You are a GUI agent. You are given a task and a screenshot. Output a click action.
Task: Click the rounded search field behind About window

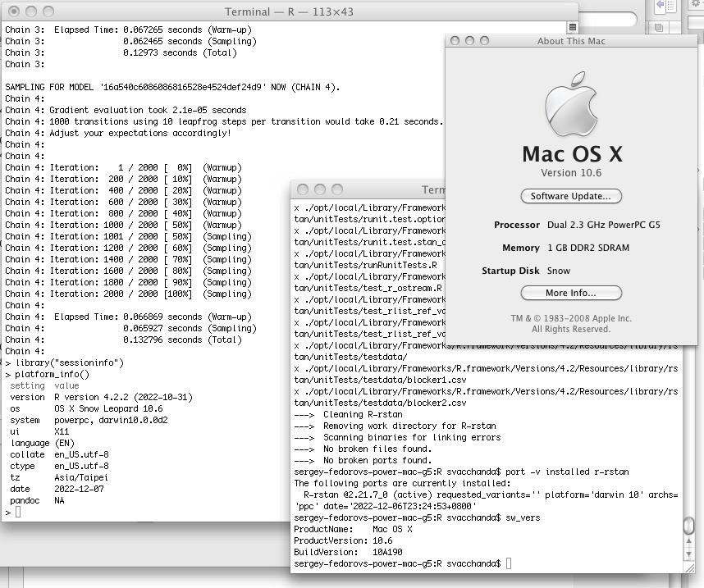(608, 19)
